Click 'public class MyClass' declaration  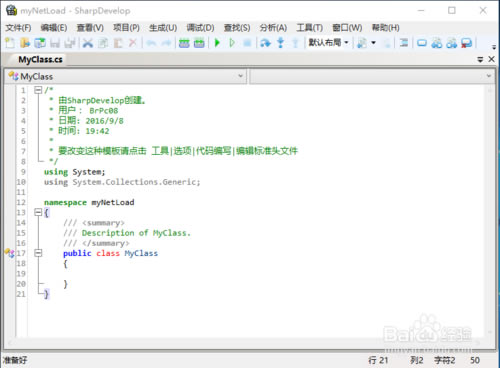point(110,253)
